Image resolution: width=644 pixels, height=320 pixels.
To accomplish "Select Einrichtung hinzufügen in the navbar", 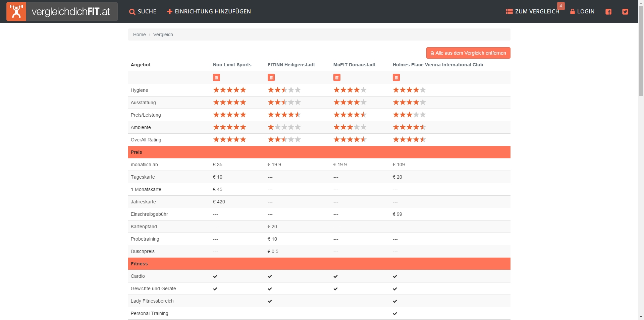I will (x=209, y=12).
